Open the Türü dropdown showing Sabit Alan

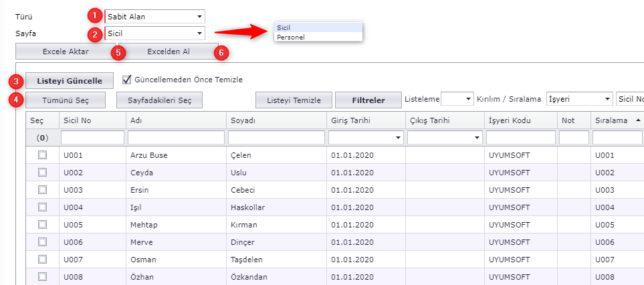154,17
